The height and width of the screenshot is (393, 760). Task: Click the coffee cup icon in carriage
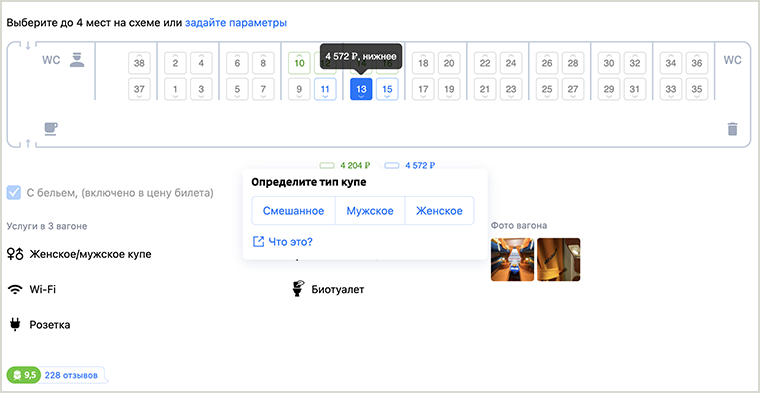click(50, 128)
